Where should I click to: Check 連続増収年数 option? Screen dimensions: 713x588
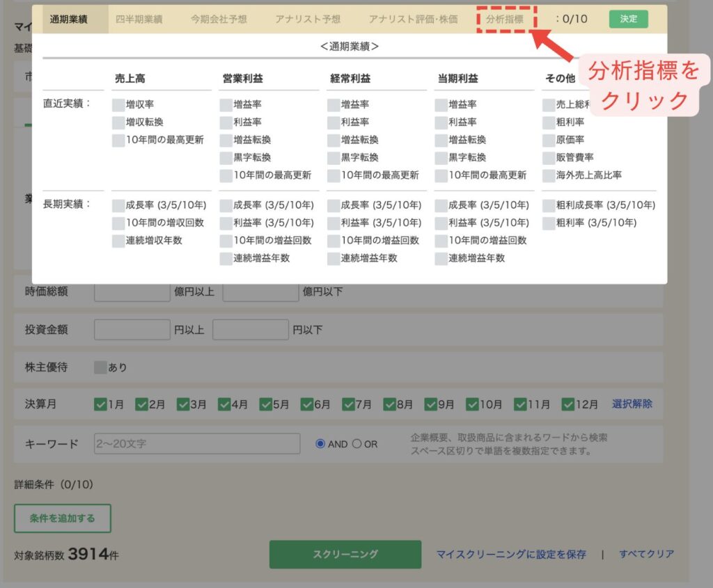(118, 241)
